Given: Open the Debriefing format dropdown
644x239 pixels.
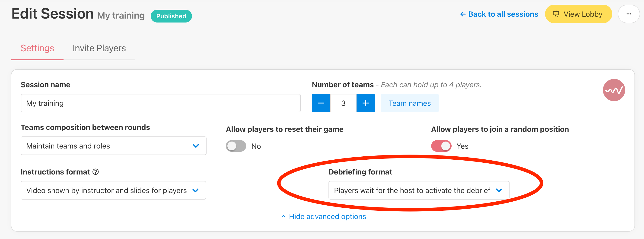Looking at the screenshot, I should [x=419, y=191].
